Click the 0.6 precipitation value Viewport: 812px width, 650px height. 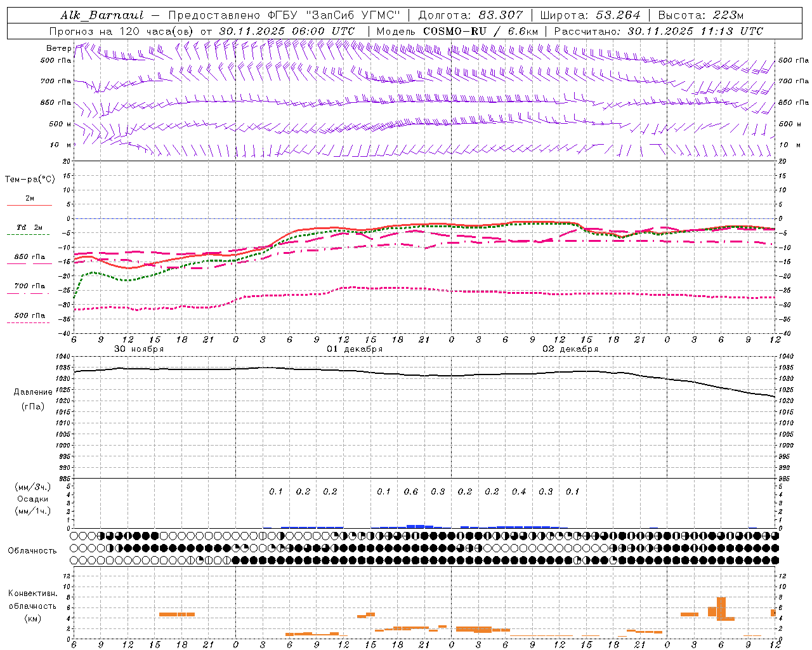tap(411, 491)
